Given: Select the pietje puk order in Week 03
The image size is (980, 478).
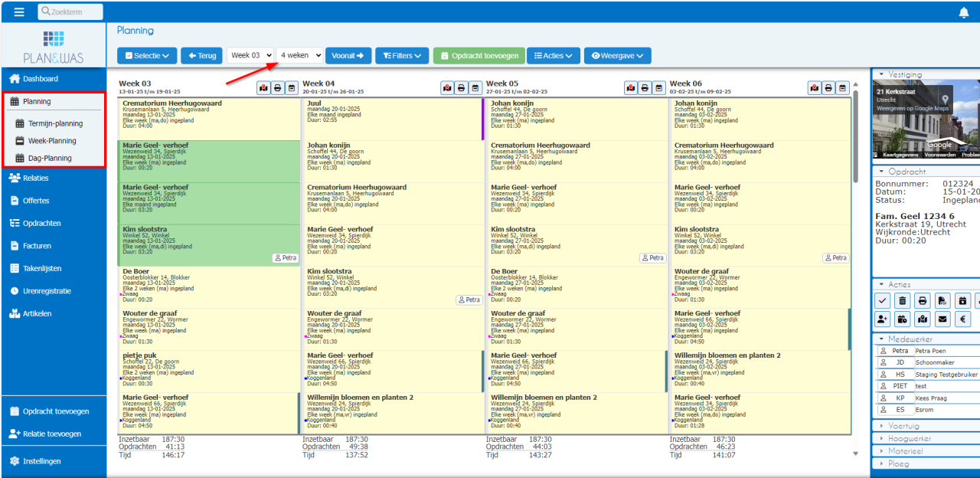Looking at the screenshot, I should coord(209,372).
